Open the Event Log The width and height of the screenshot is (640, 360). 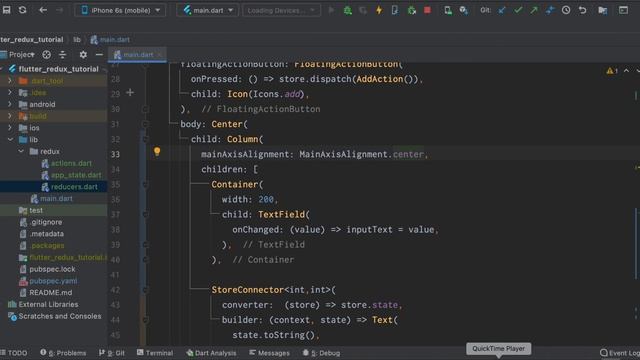[x=620, y=353]
